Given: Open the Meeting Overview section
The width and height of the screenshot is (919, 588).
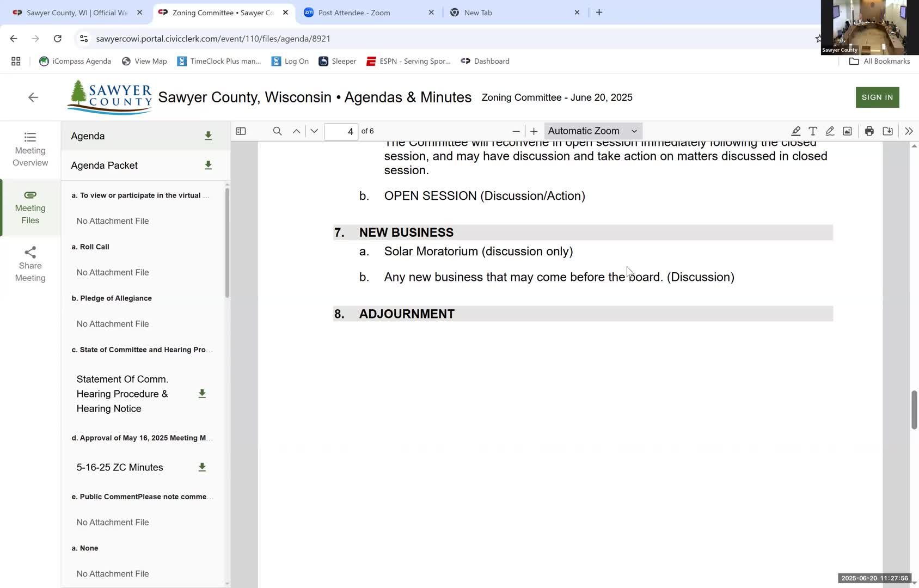Looking at the screenshot, I should point(30,149).
